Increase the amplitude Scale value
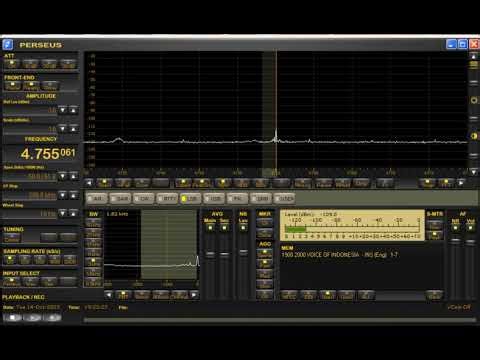This screenshot has width=480, height=360. pyautogui.click(x=74, y=128)
